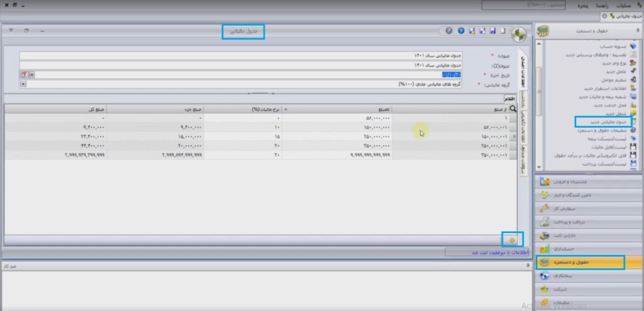Click the مبلغ جزء column header
The width and height of the screenshot is (644, 311).
(x=155, y=109)
